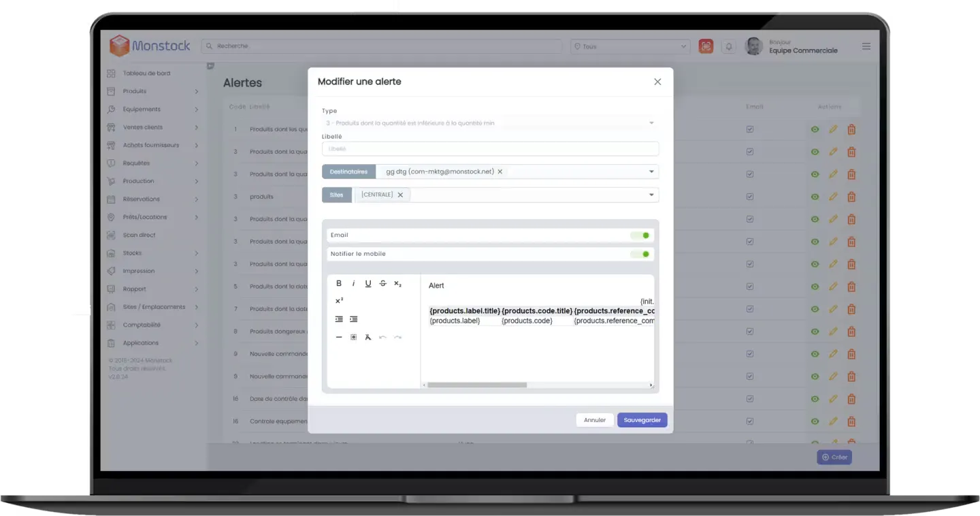Click the Créer button
Screen dimensions: 980x516
[834, 457]
